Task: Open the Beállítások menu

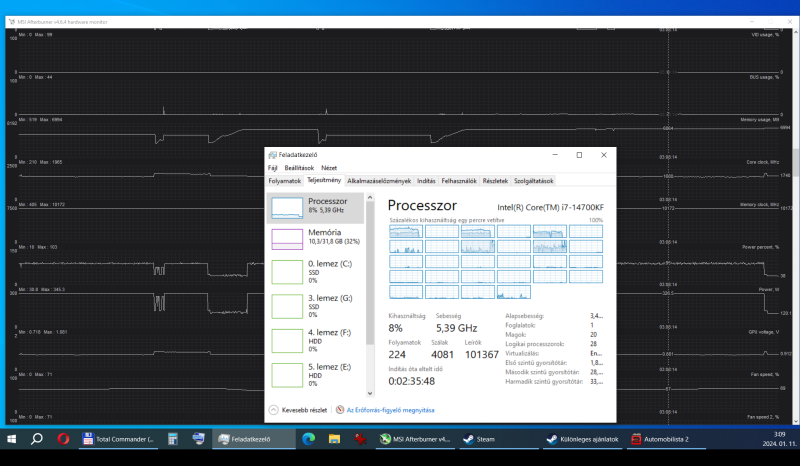Action: click(299, 168)
